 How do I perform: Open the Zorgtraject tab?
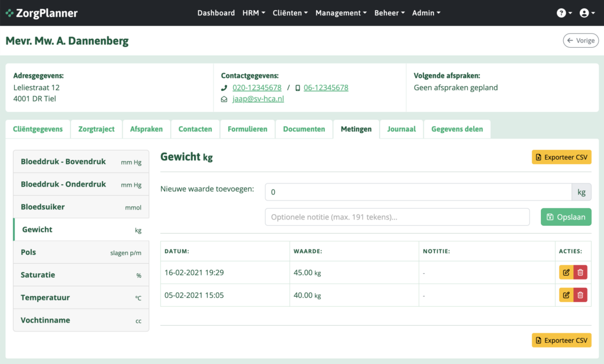96,129
